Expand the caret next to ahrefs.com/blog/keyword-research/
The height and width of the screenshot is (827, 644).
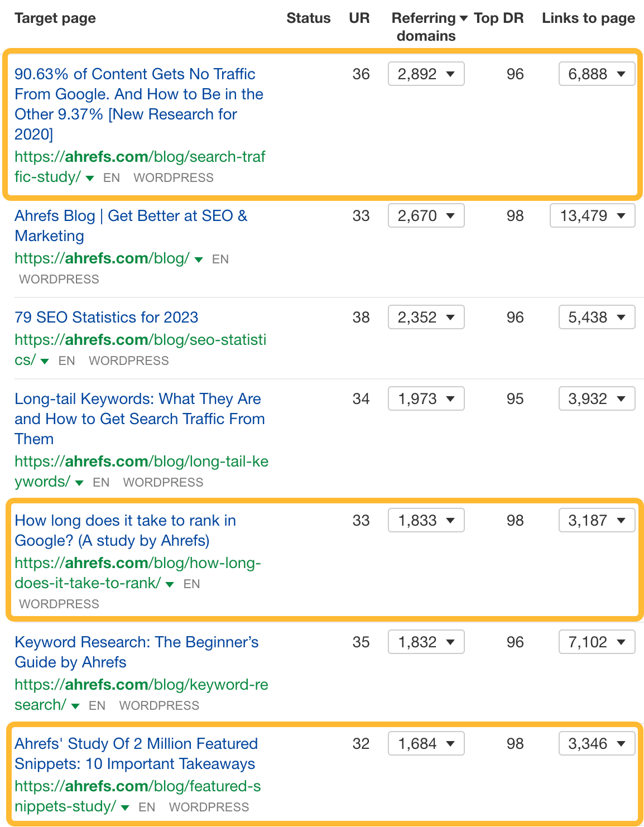[75, 705]
